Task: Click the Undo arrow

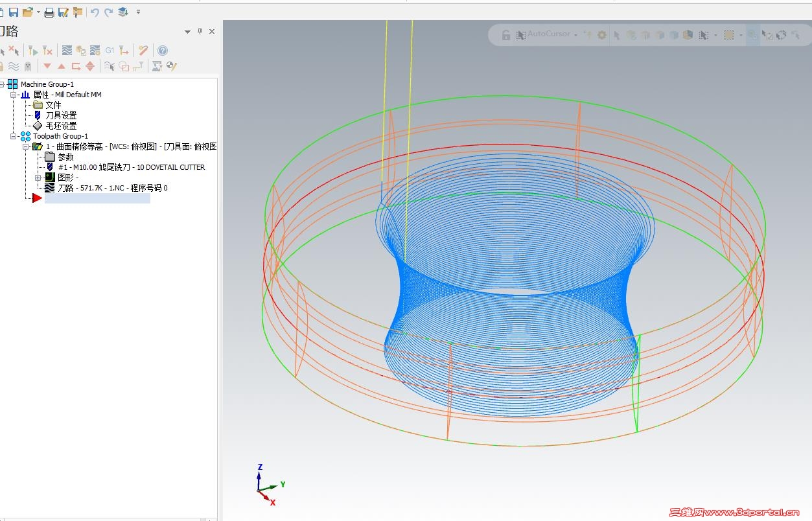Action: coord(95,12)
